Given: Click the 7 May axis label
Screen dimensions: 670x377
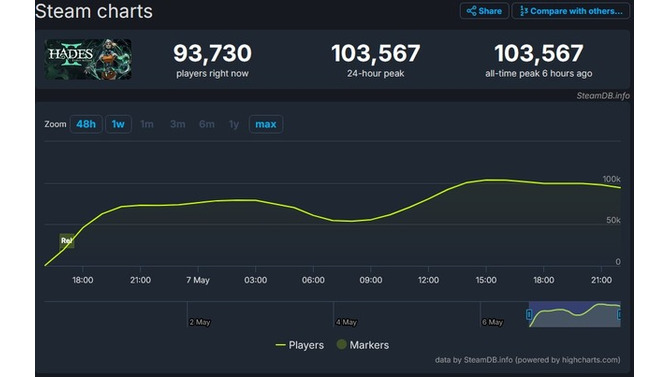Looking at the screenshot, I should [x=198, y=280].
